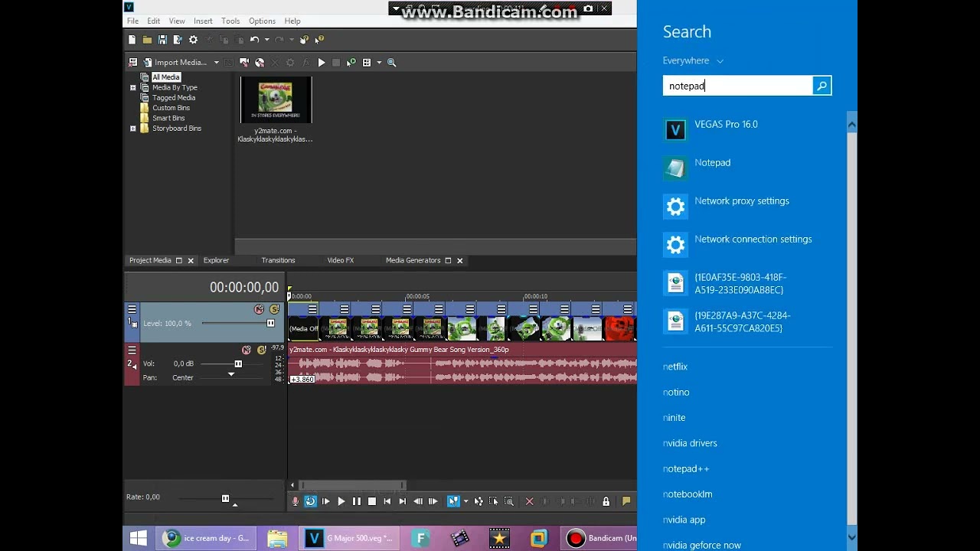Switch to the Video FX tab
Viewport: 980px width, 551px height.
341,260
